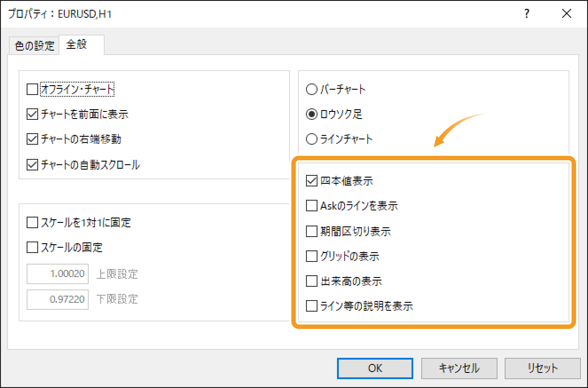Uncheck 四本値表示 checkbox
The width and height of the screenshot is (588, 388).
coord(312,181)
